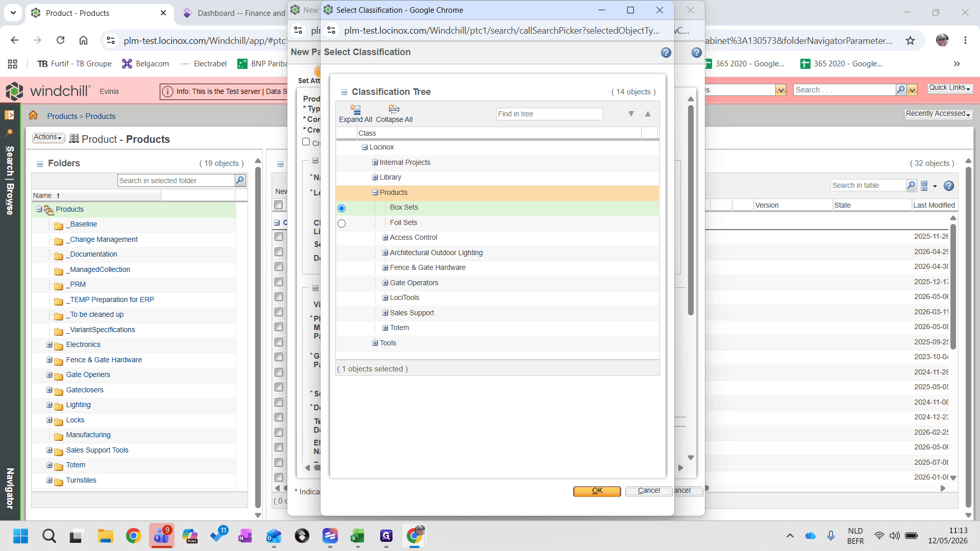
Task: Click the global search magnifier icon in Windchill header
Action: click(x=901, y=90)
